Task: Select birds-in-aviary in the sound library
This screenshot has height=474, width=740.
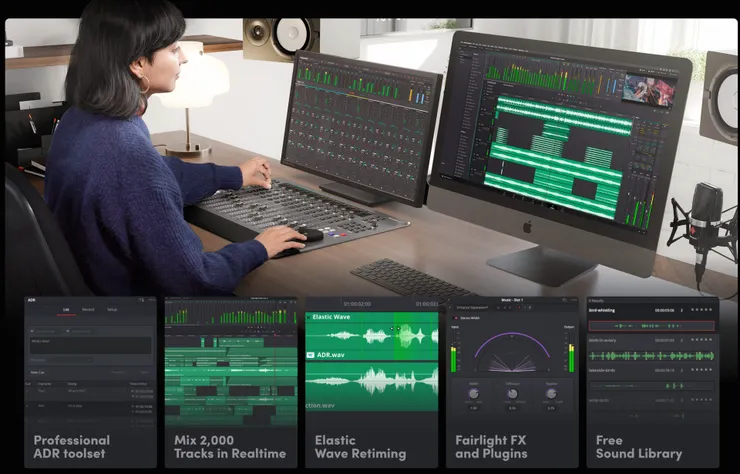Action: (x=602, y=340)
